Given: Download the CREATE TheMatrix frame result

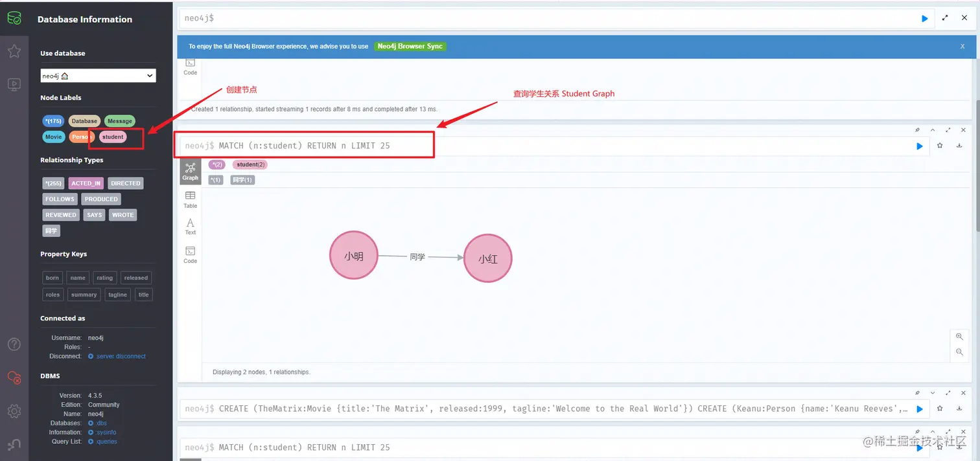Looking at the screenshot, I should click(x=959, y=409).
